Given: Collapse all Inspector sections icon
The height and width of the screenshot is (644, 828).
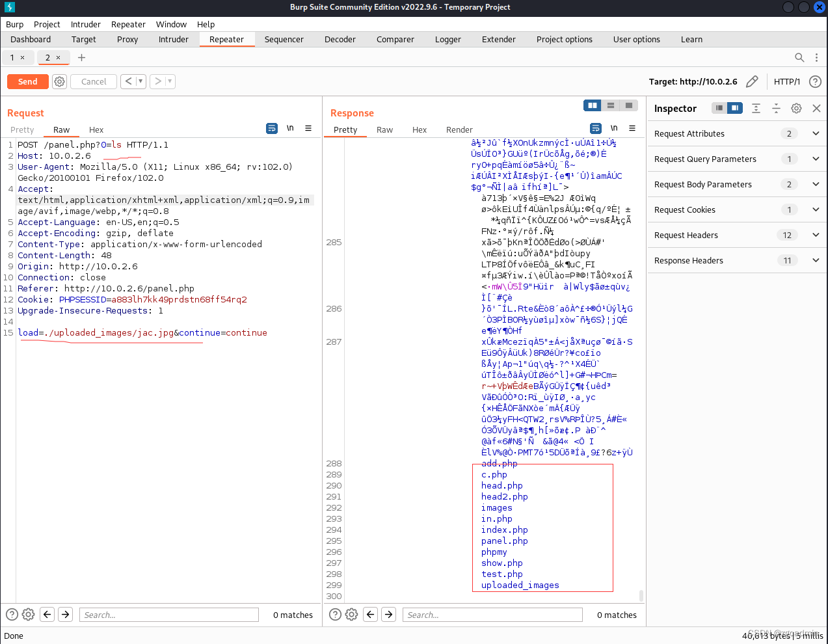Looking at the screenshot, I should coord(776,108).
